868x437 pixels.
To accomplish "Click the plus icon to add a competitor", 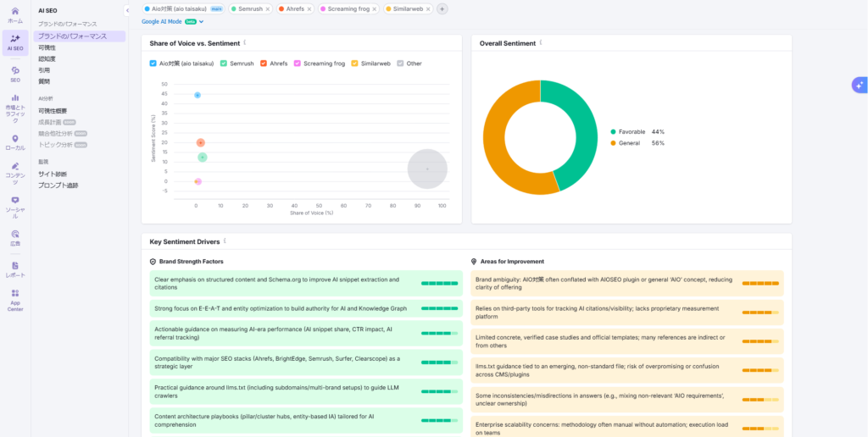I will pyautogui.click(x=442, y=8).
